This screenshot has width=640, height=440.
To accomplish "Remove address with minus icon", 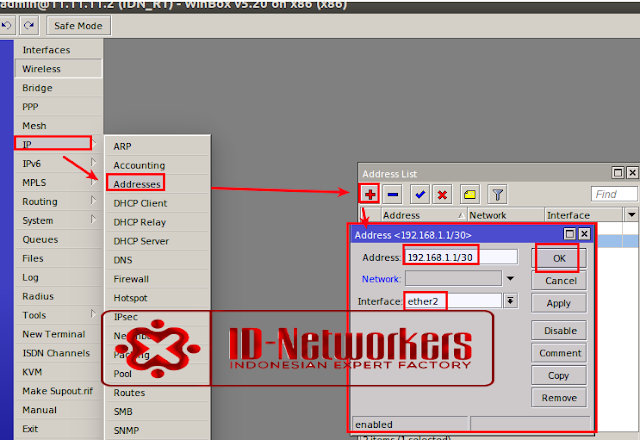I will tap(393, 194).
